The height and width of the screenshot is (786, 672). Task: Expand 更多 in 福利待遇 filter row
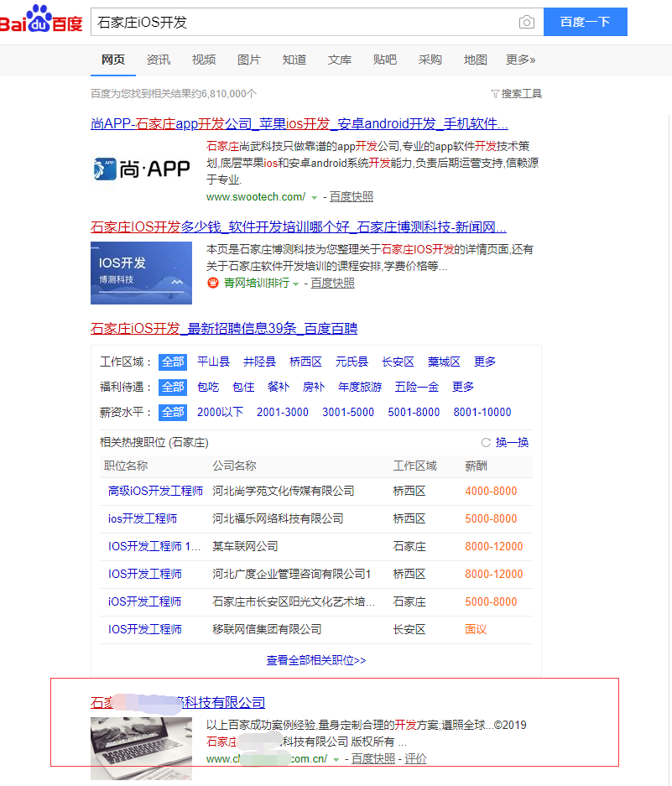[463, 387]
